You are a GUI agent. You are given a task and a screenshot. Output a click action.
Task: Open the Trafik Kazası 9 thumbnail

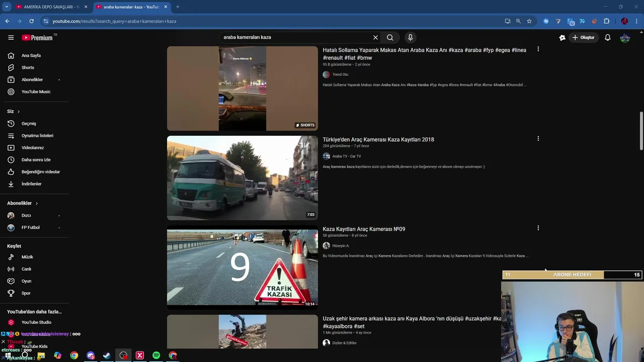pos(242,267)
